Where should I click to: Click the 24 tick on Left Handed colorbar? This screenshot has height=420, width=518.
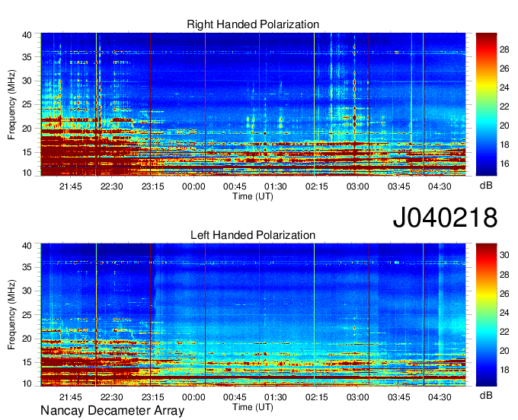504,313
